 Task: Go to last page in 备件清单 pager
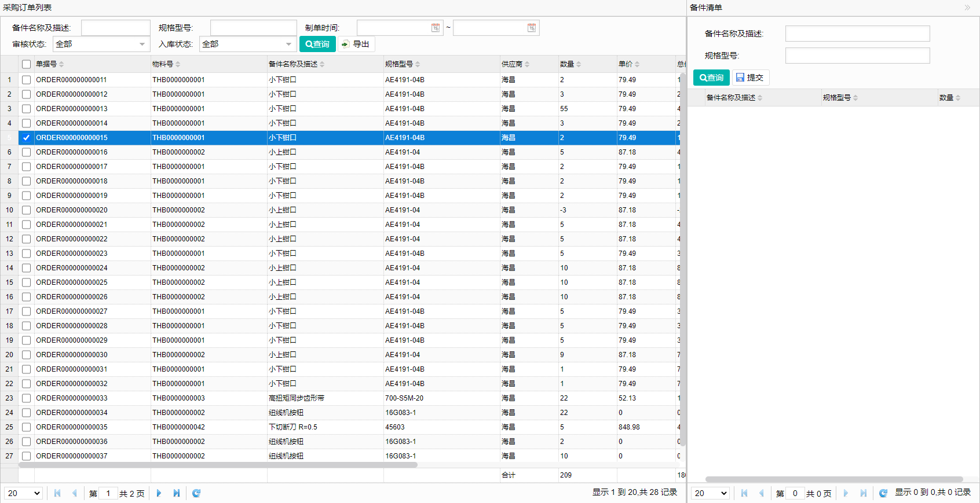click(864, 493)
